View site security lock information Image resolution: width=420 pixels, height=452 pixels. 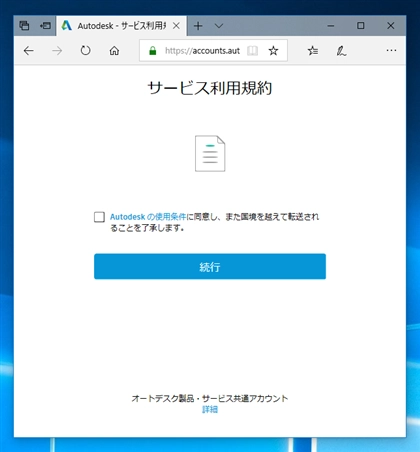(153, 51)
